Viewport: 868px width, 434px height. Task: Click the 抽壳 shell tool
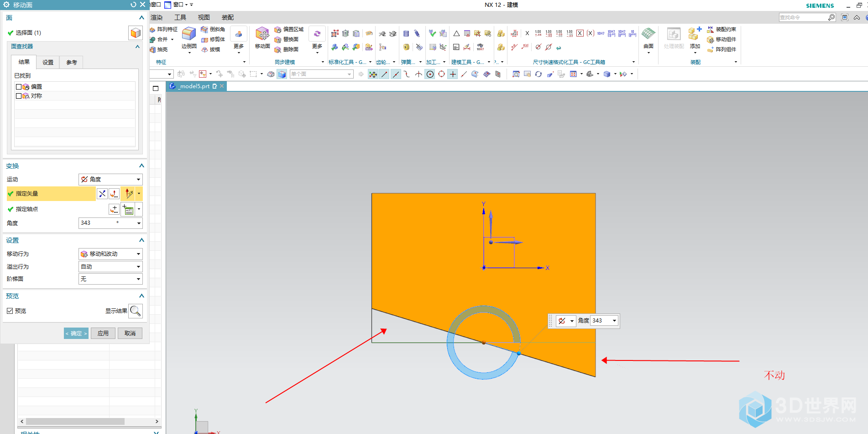click(x=159, y=49)
